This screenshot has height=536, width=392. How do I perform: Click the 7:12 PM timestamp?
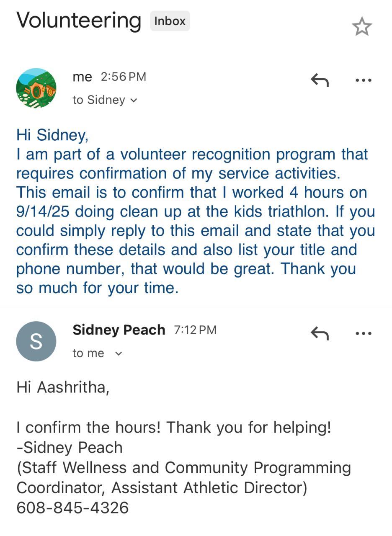pyautogui.click(x=195, y=330)
